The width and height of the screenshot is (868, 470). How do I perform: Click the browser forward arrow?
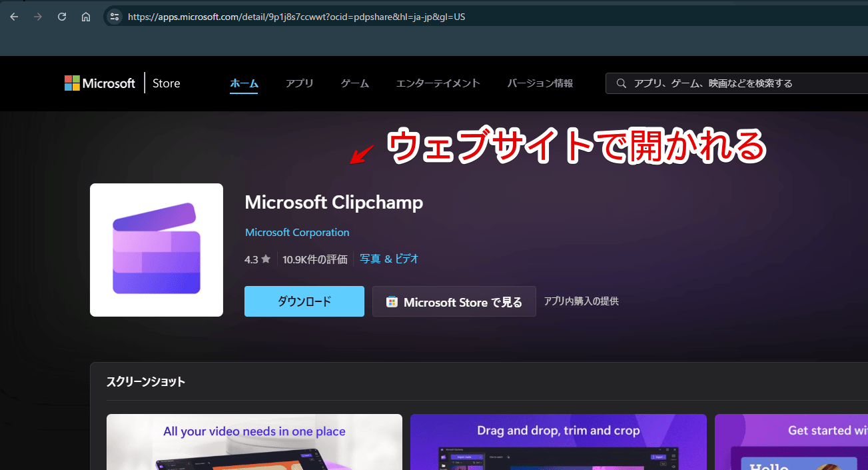point(38,17)
